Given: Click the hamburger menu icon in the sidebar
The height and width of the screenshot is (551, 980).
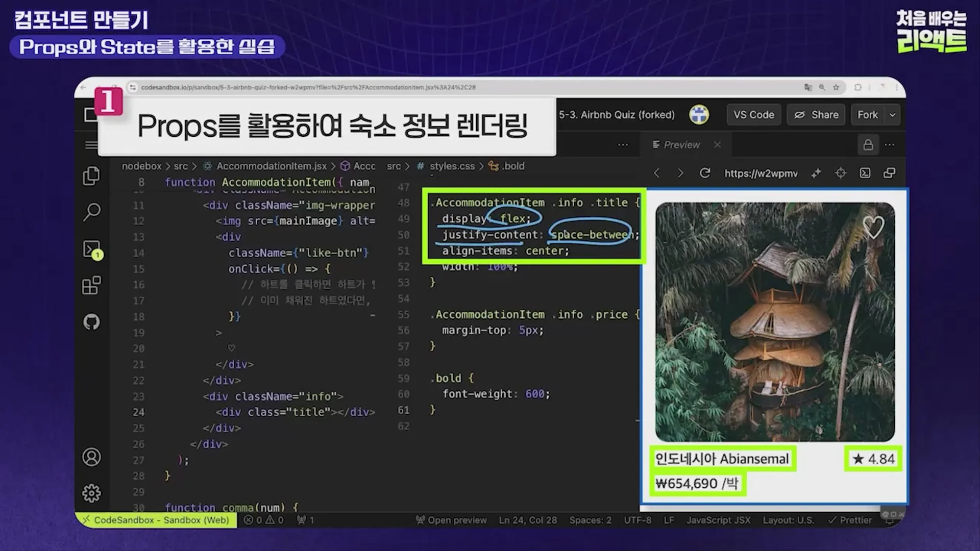Looking at the screenshot, I should click(91, 145).
